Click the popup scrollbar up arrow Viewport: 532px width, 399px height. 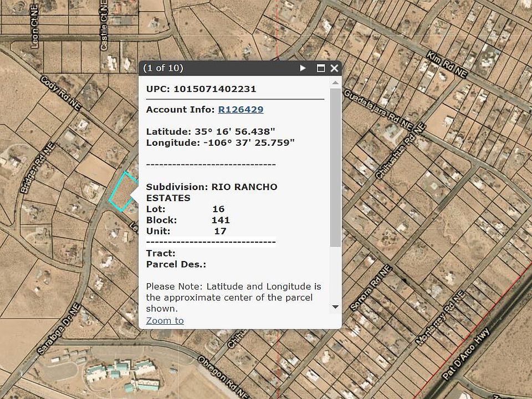(x=335, y=83)
